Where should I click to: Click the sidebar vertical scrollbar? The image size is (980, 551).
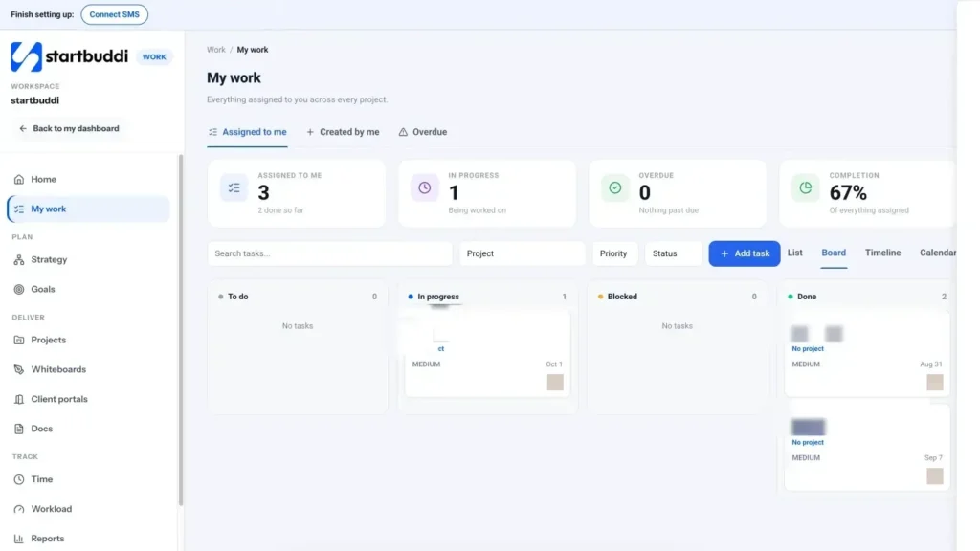[x=181, y=330]
